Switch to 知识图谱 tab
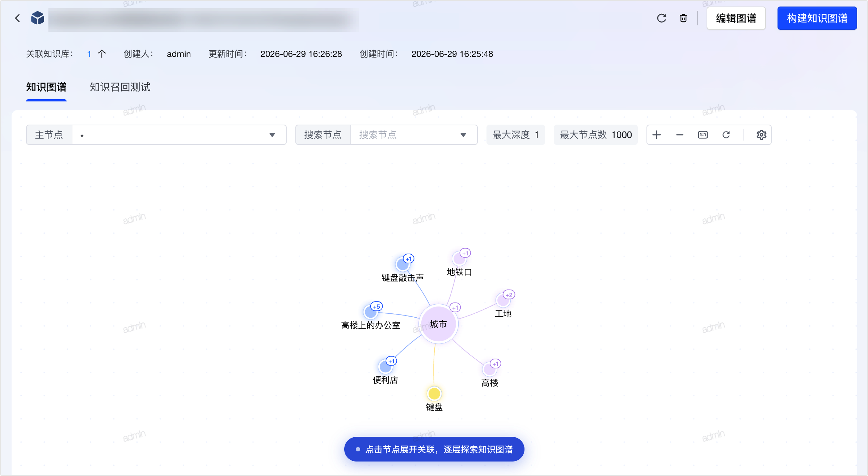Image resolution: width=868 pixels, height=476 pixels. [x=46, y=87]
